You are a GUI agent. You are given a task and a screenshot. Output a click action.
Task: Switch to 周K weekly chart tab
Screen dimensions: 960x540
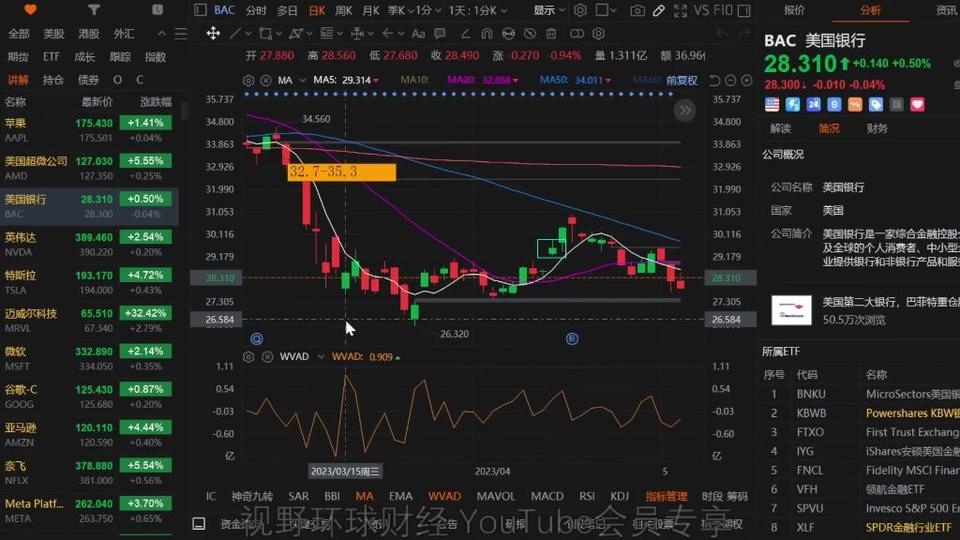tap(344, 10)
